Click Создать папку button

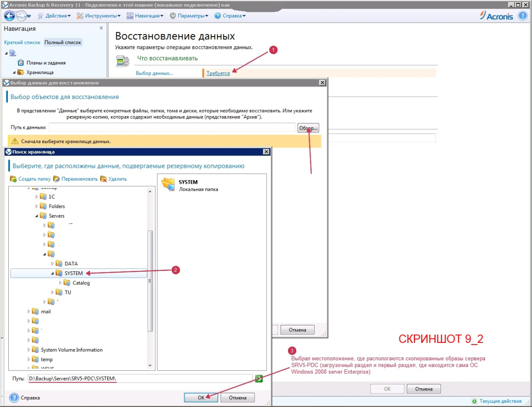tap(30, 179)
